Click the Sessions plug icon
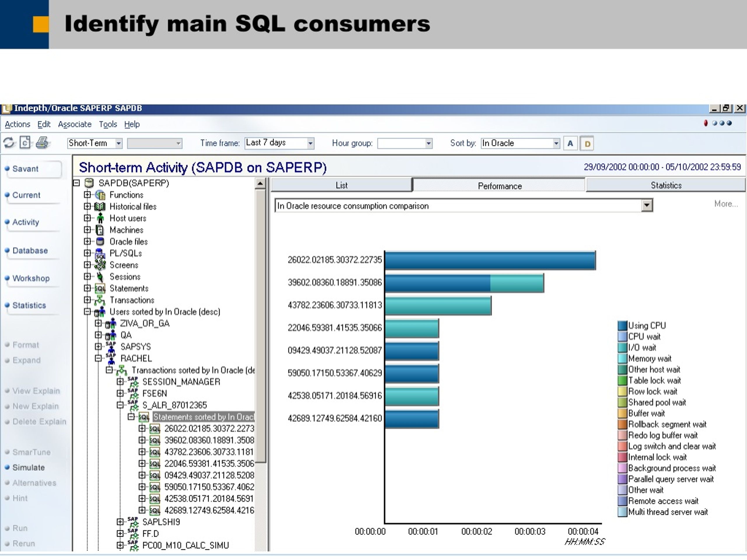Image resolution: width=747 pixels, height=560 pixels. [100, 277]
